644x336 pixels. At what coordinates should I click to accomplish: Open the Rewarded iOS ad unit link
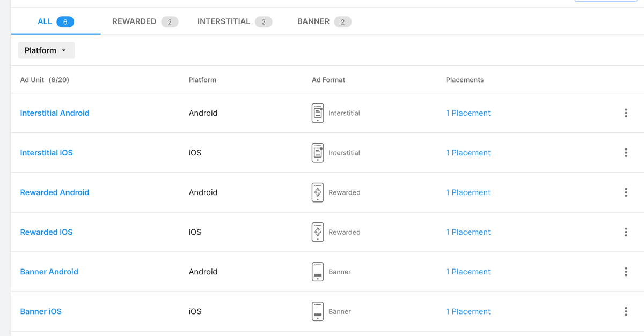point(46,232)
